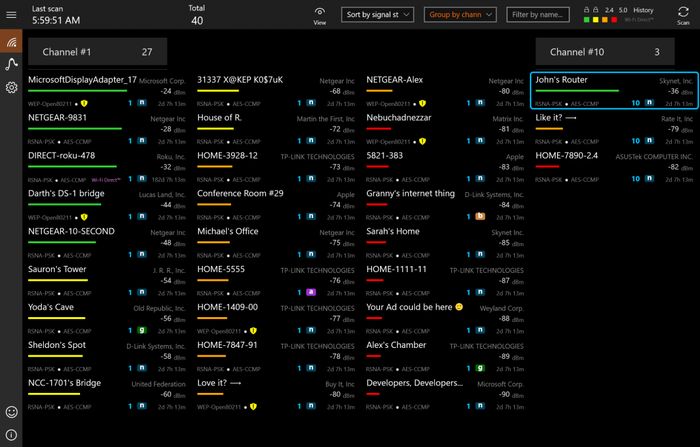The image size is (700, 447).
Task: Click the smiley feedback icon
Action: coord(11,412)
